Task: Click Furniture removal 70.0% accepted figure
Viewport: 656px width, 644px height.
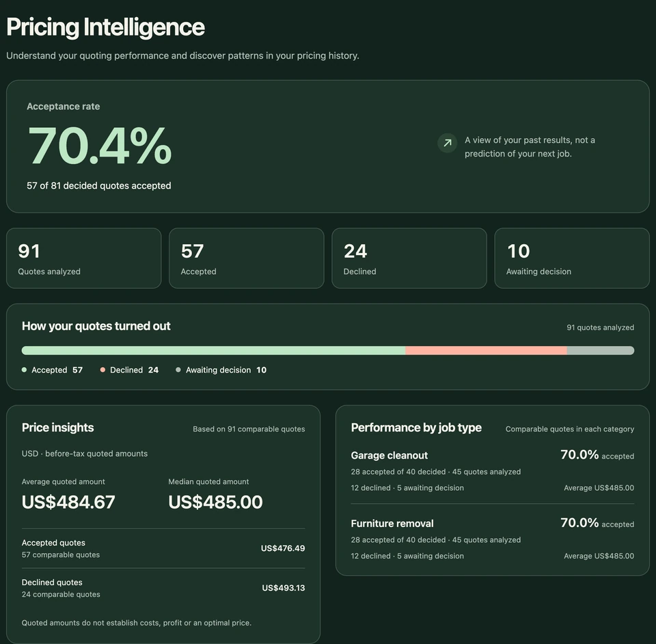Action: [597, 523]
